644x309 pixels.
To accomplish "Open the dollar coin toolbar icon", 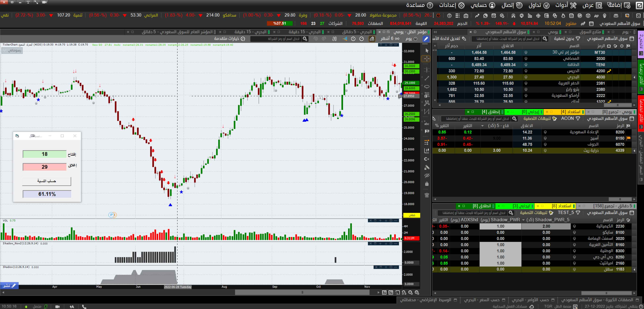I will 449,16.
